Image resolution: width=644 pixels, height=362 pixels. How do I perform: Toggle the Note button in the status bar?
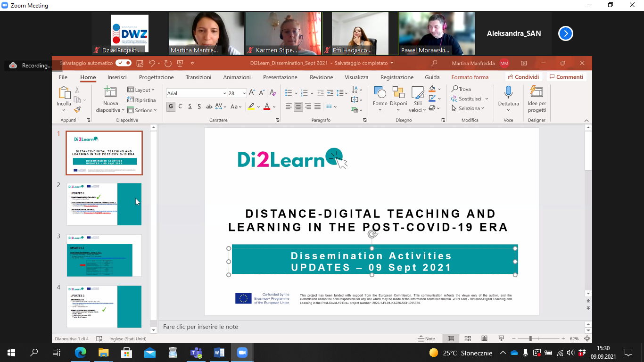coord(427,338)
